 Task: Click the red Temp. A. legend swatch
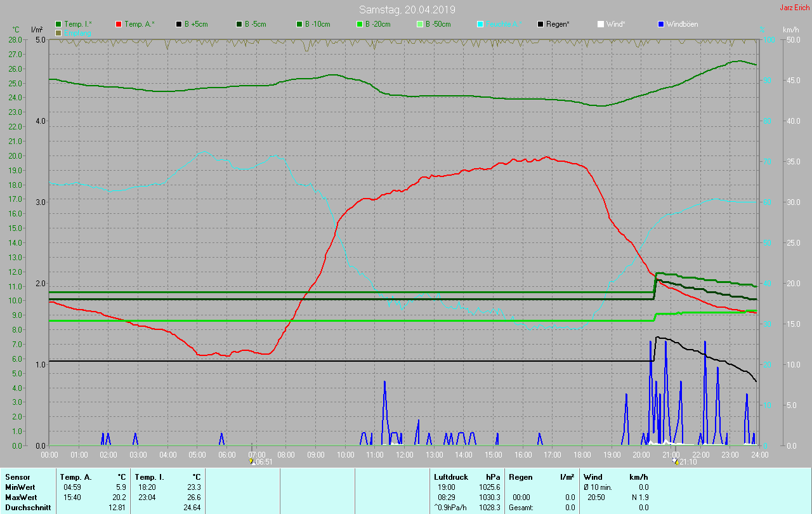coord(119,24)
